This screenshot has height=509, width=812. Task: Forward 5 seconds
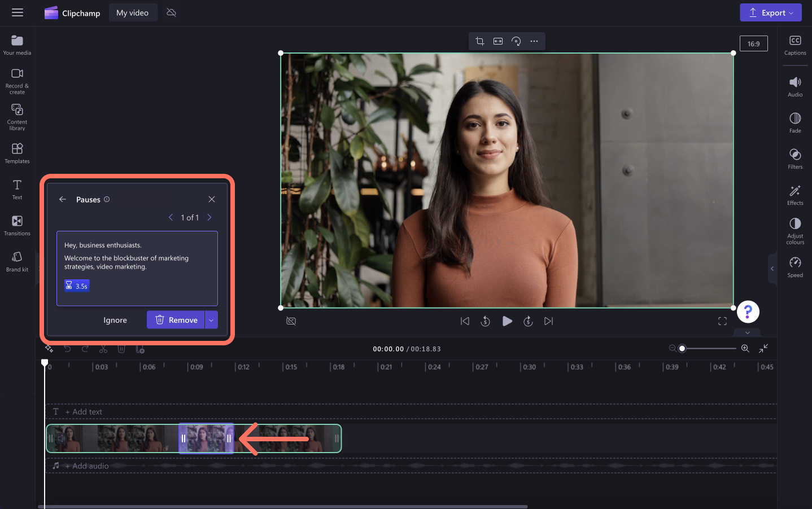click(x=528, y=321)
